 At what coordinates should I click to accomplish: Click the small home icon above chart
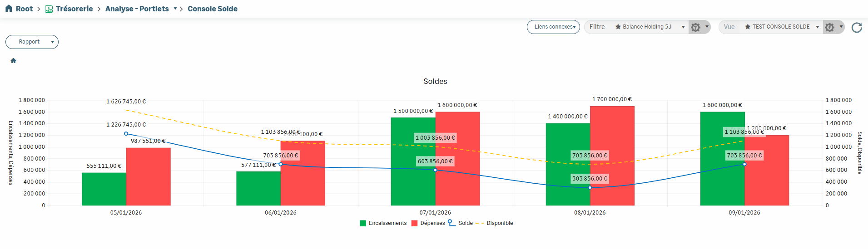coord(13,61)
